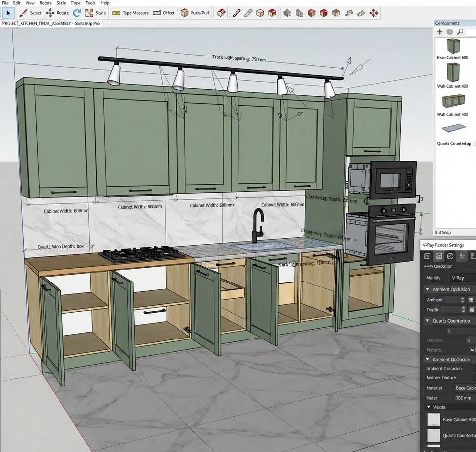476x452 pixels.
Task: Select the Puch/Pull tool button
Action: click(x=195, y=13)
